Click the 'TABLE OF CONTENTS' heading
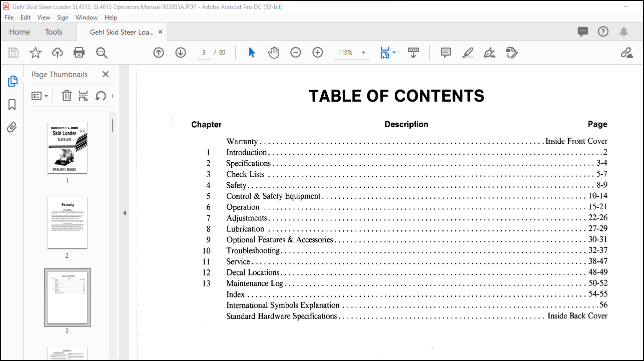 point(397,96)
